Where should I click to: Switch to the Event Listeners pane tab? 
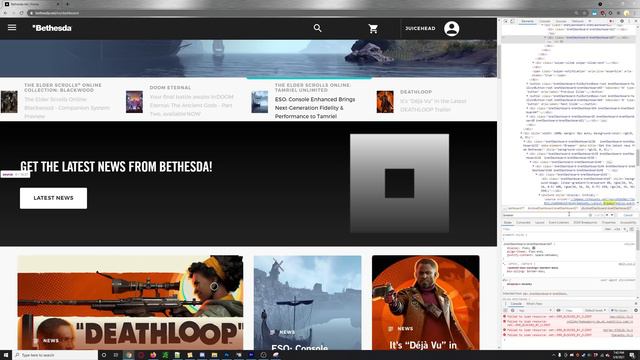[x=559, y=222]
